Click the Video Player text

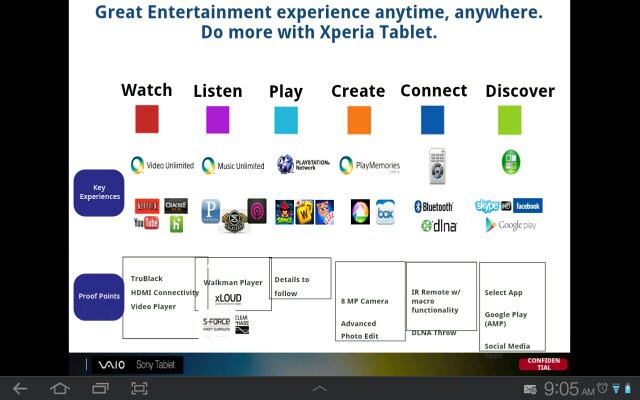click(153, 307)
